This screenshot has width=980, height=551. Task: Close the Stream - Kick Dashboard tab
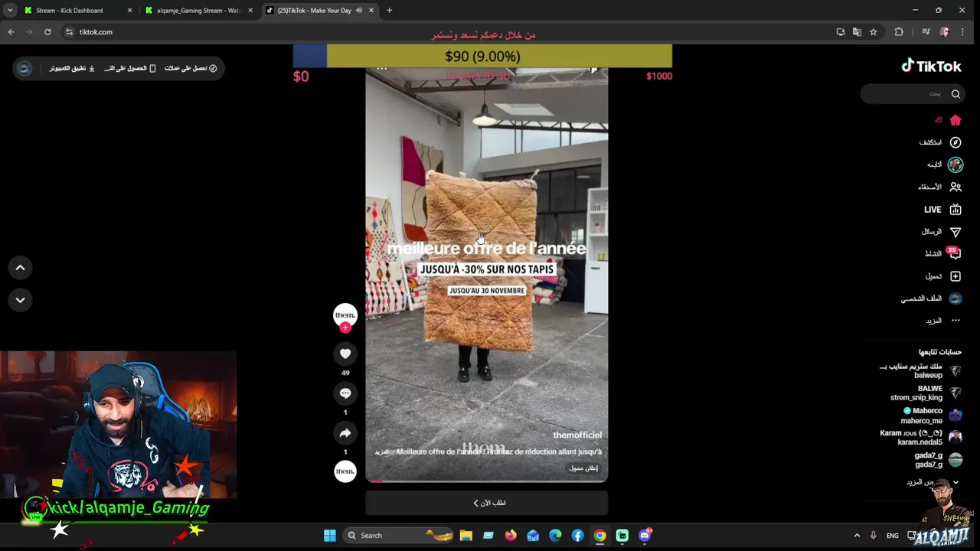click(x=129, y=11)
